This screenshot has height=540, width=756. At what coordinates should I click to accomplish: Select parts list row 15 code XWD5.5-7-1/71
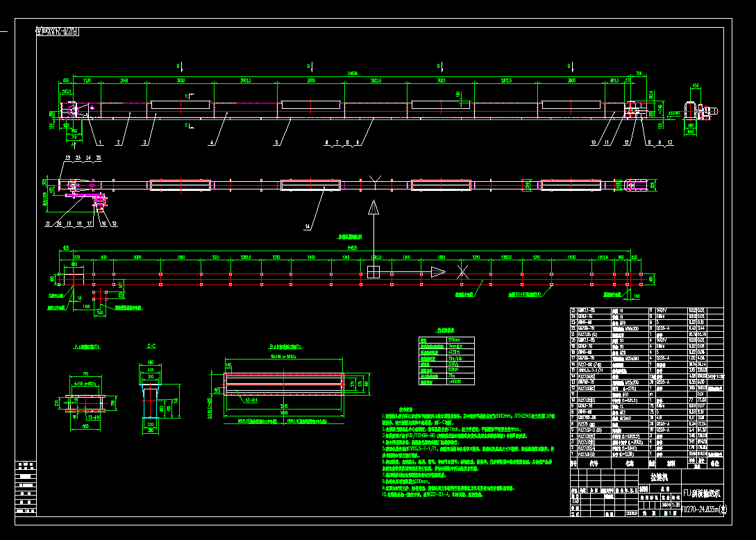click(x=590, y=370)
